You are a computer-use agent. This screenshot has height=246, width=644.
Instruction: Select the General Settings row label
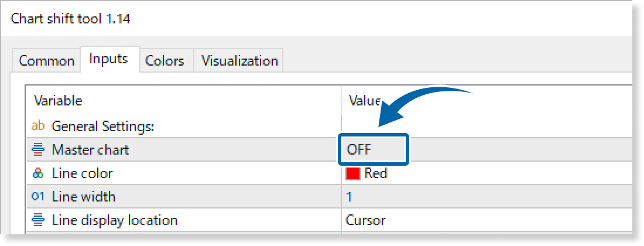(102, 127)
